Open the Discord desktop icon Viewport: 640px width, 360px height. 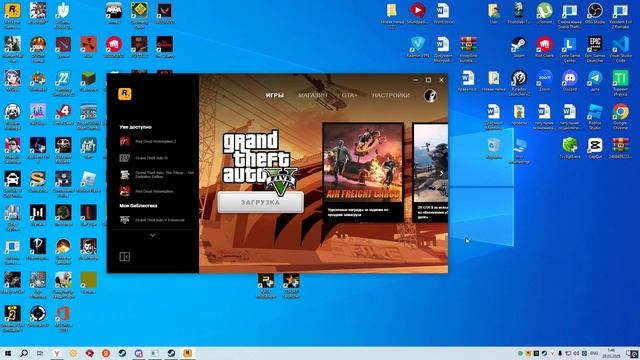[x=569, y=81]
